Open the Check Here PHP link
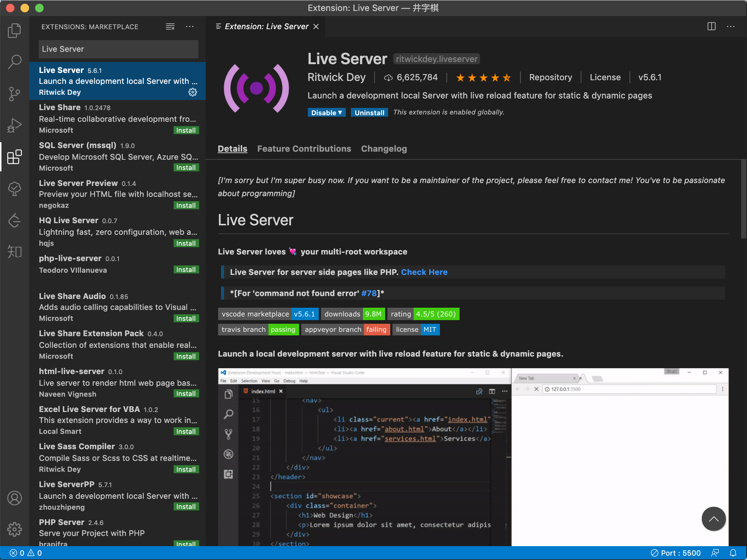The height and width of the screenshot is (560, 747). pyautogui.click(x=424, y=272)
